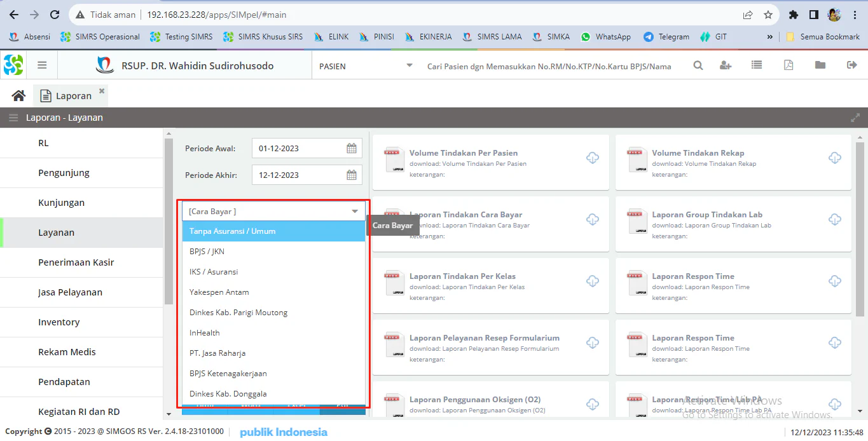
Task: Open Inventory report category
Action: point(81,322)
